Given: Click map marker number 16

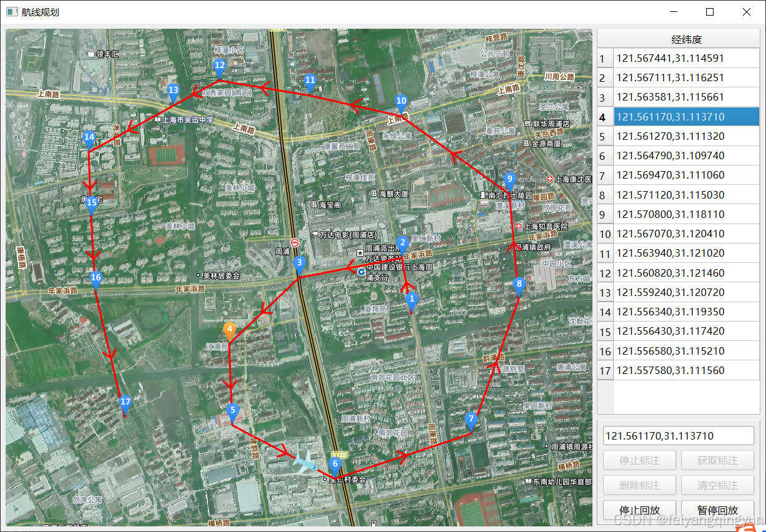Looking at the screenshot, I should tap(96, 280).
